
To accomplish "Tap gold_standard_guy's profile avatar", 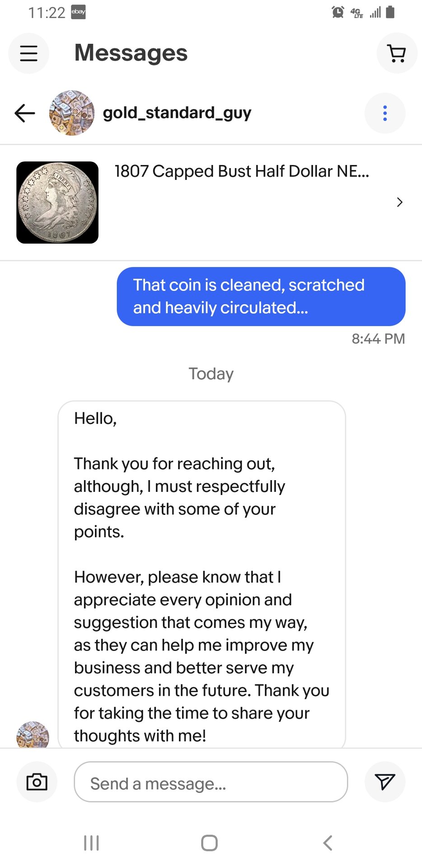I will click(x=72, y=113).
